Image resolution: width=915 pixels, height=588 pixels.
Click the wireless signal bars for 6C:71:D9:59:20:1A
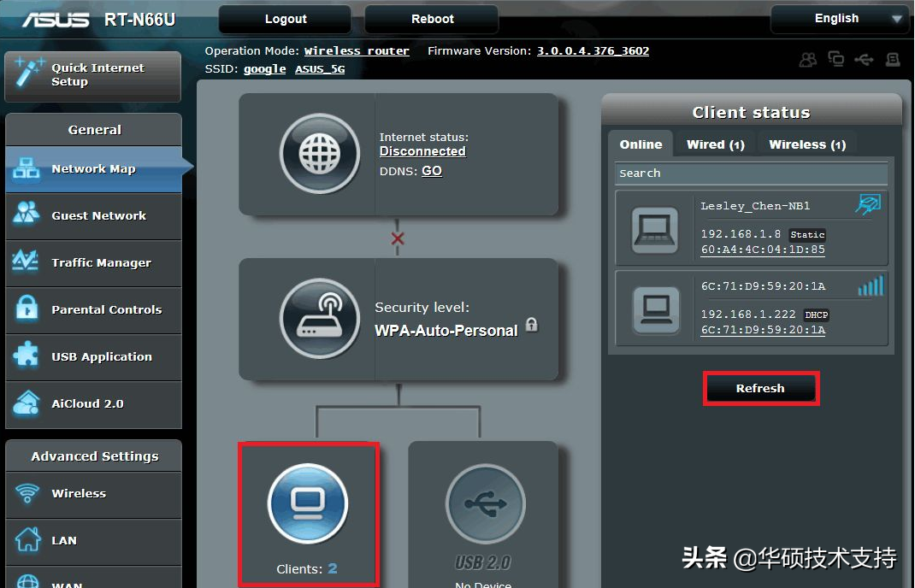tap(871, 285)
